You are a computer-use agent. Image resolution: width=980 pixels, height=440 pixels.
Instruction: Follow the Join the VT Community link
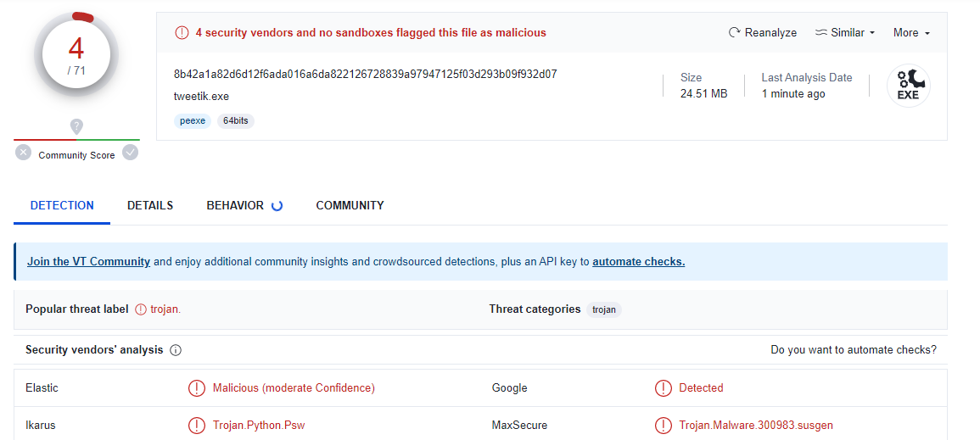click(88, 262)
